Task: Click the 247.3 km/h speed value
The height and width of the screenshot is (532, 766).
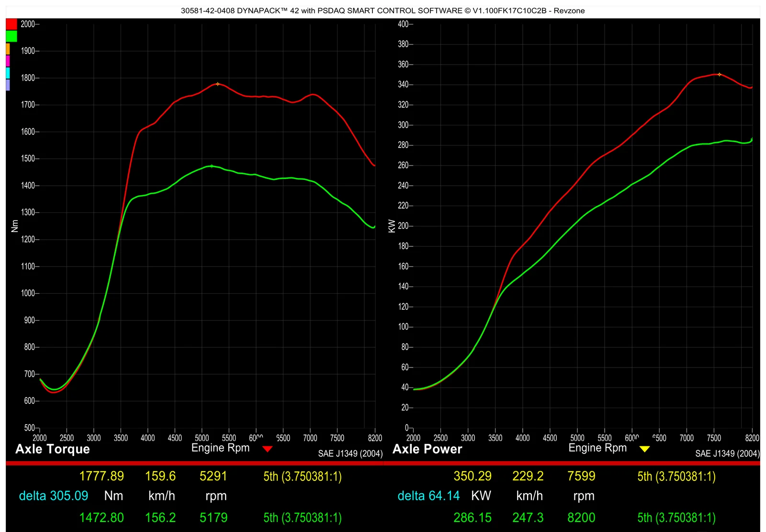Action: pos(528,518)
